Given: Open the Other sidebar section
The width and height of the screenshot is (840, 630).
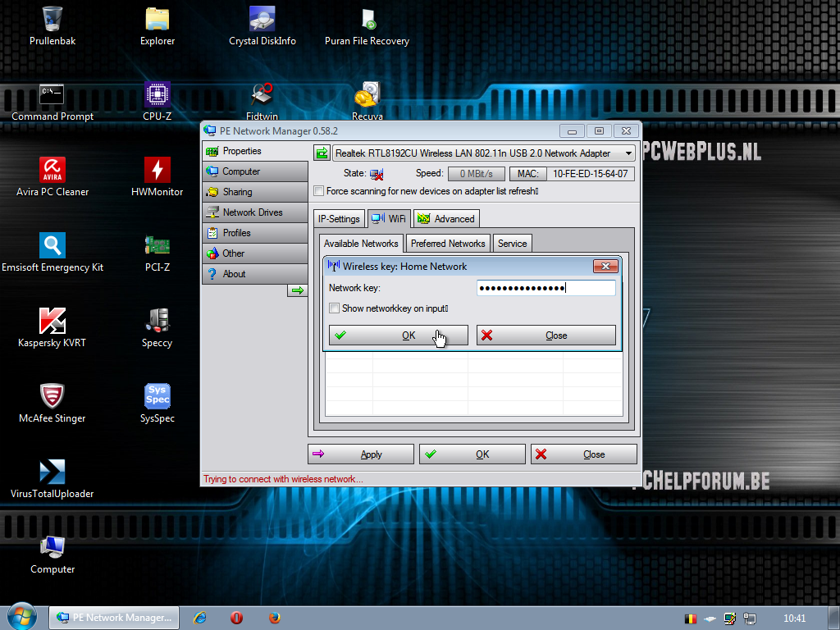Looking at the screenshot, I should pyautogui.click(x=256, y=253).
